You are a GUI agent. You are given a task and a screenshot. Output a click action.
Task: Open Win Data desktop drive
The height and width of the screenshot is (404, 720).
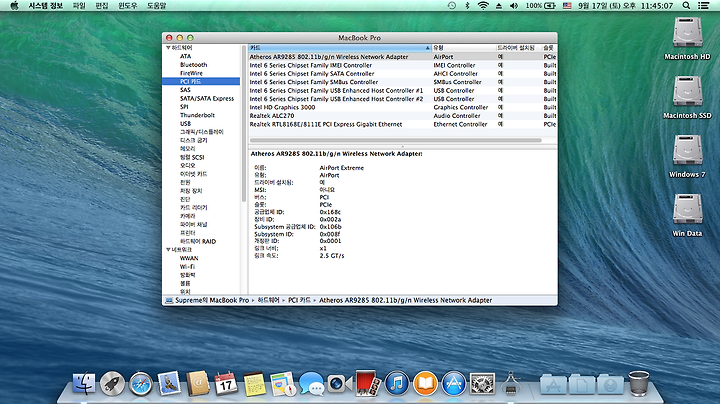687,215
